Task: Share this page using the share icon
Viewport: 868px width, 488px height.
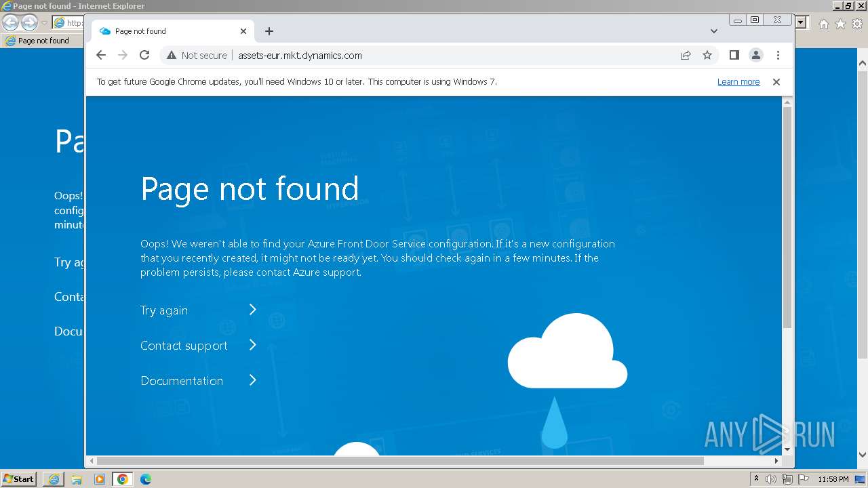Action: pos(686,56)
